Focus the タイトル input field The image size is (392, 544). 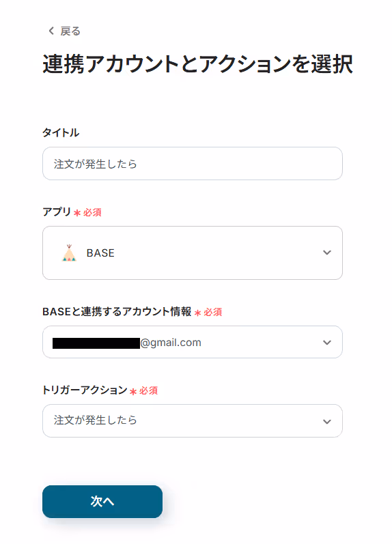(193, 163)
